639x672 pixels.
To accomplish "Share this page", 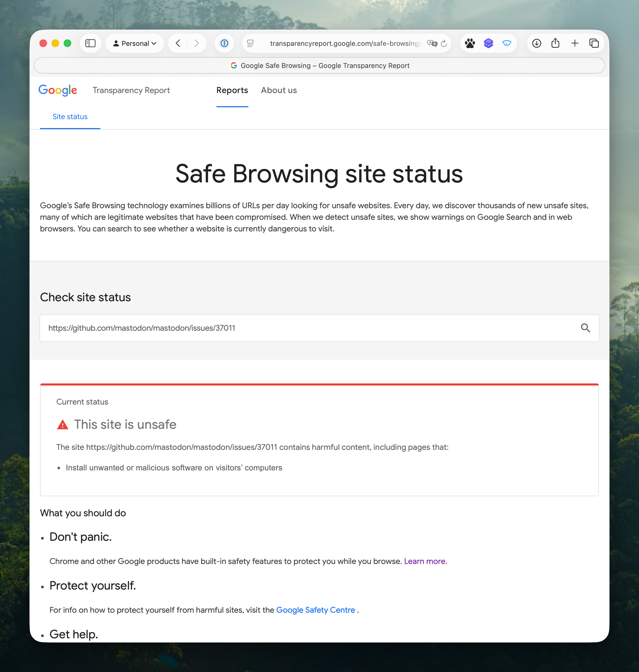I will 555,43.
